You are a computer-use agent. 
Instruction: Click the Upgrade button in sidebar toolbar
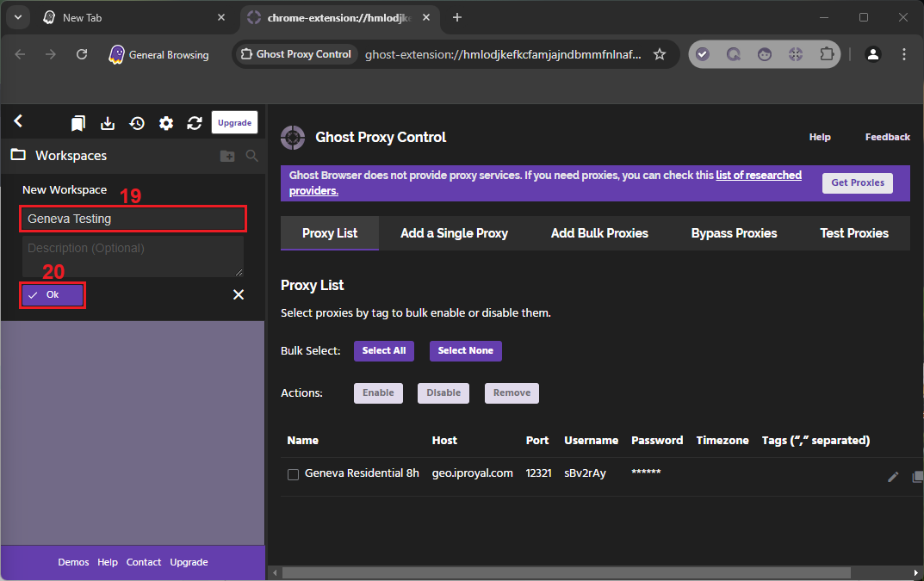pyautogui.click(x=234, y=122)
